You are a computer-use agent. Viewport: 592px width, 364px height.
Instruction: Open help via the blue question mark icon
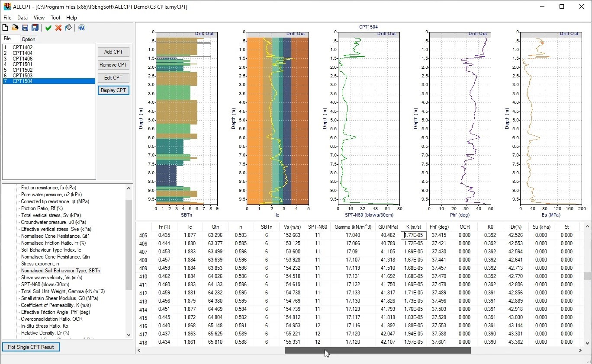(x=82, y=28)
